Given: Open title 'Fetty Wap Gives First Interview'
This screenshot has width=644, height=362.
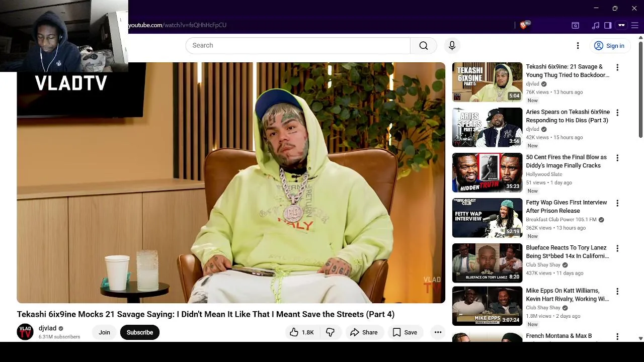Looking at the screenshot, I should click(x=567, y=207).
